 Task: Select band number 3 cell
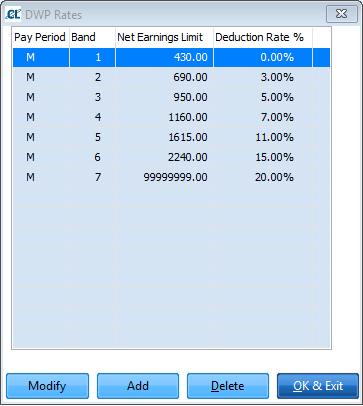point(92,97)
